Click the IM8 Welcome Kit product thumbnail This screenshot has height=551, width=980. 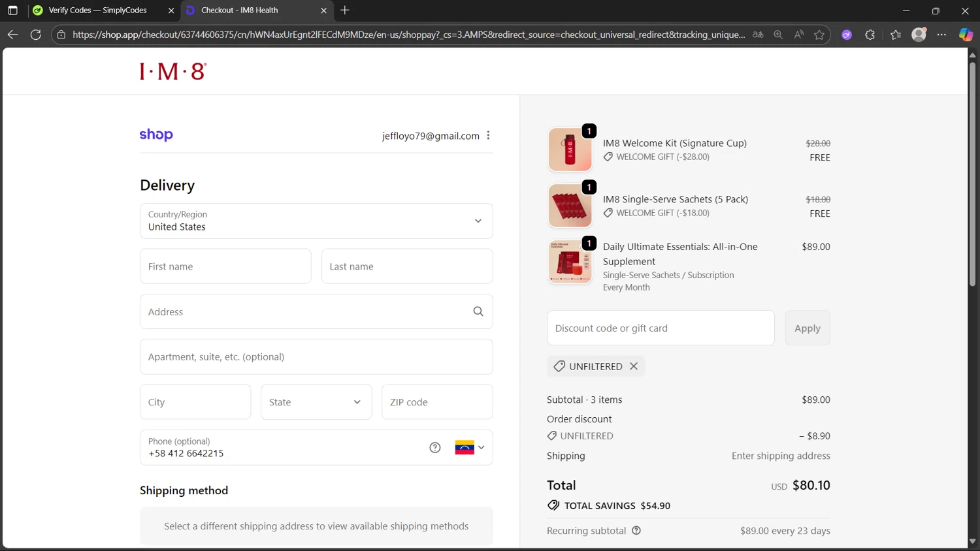tap(570, 150)
